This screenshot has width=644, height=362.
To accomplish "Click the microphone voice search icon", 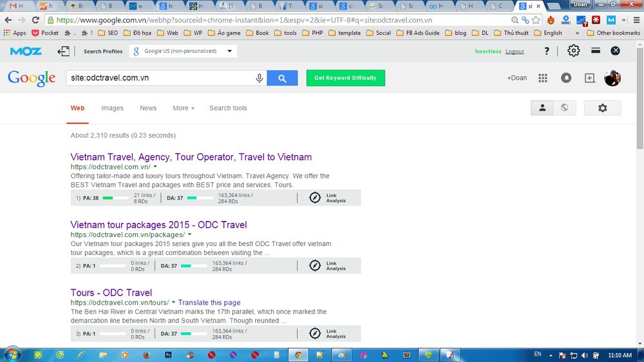I will pyautogui.click(x=259, y=78).
